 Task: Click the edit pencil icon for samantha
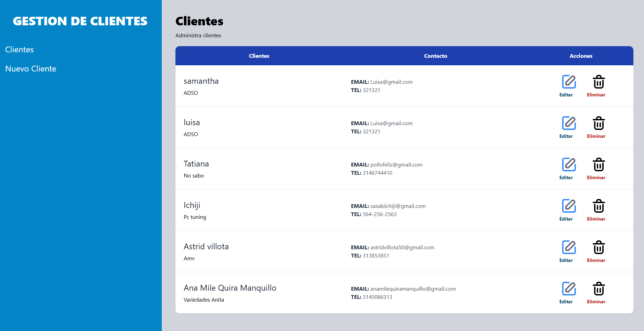[x=569, y=82]
